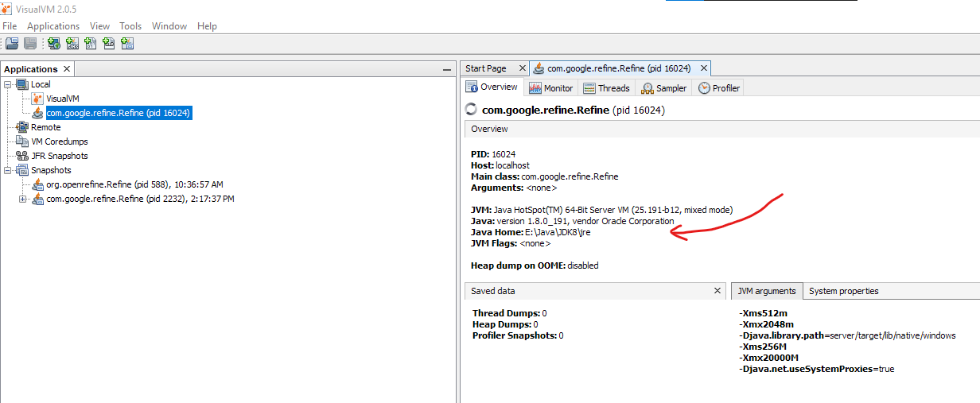Click the Add VM Coredump toolbar icon

click(x=91, y=44)
